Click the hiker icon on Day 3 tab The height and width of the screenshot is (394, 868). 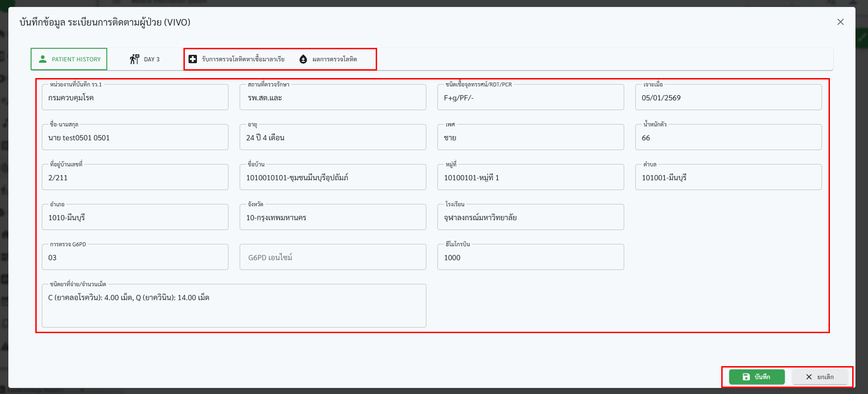coord(135,59)
